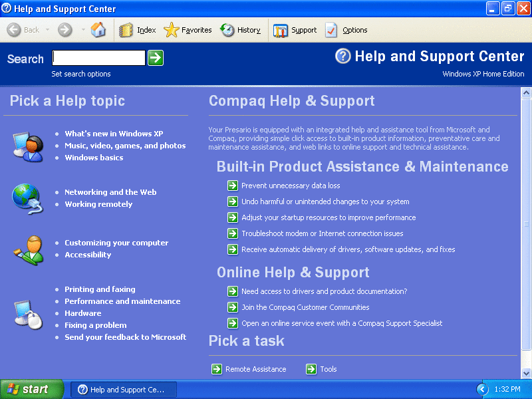Click the title bar Help question mark icon
The width and height of the screenshot is (532, 399).
point(7,8)
